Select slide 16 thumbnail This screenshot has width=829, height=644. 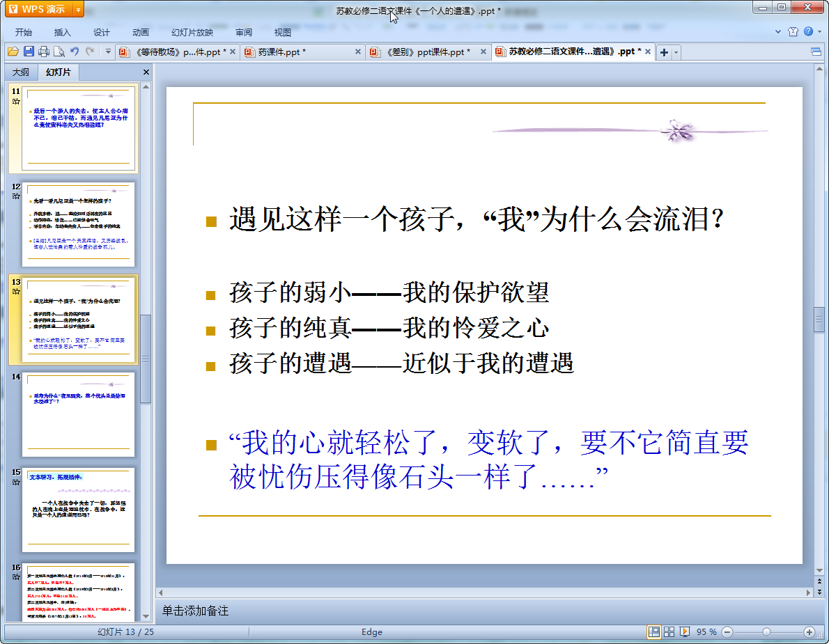(78, 592)
